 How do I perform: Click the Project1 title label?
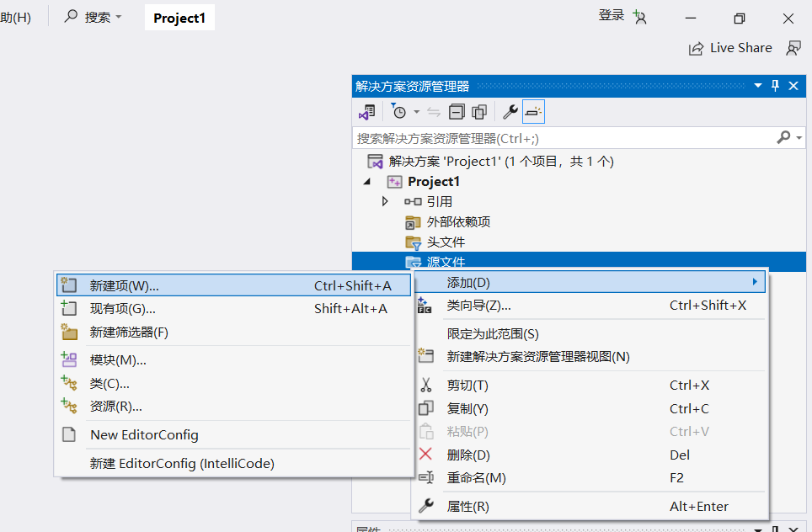(179, 18)
